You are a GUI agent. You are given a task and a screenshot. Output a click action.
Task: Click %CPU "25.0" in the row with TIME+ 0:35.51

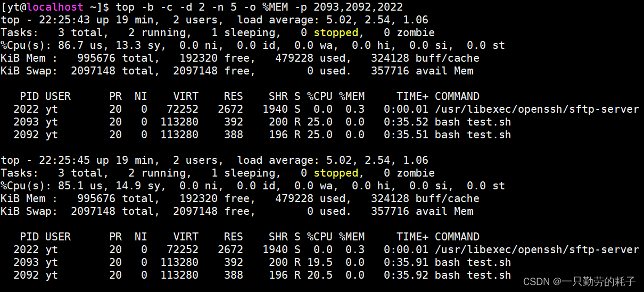[320, 135]
